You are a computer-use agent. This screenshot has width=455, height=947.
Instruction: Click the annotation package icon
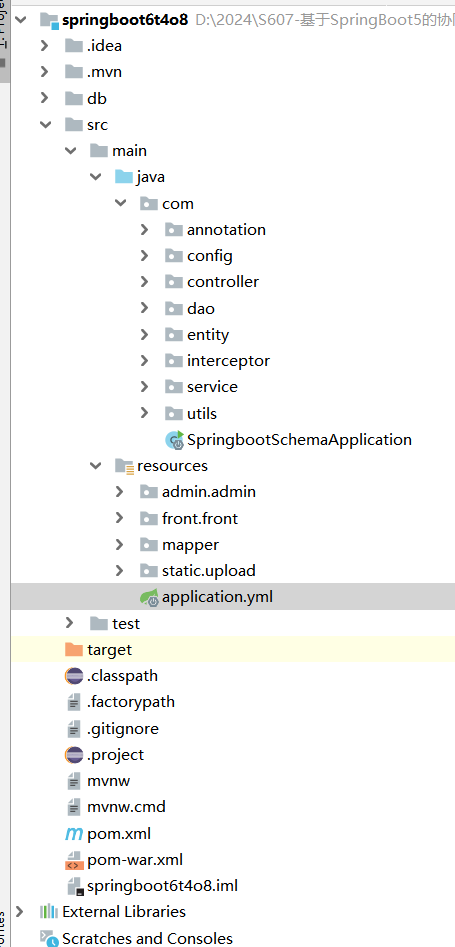pyautogui.click(x=173, y=230)
